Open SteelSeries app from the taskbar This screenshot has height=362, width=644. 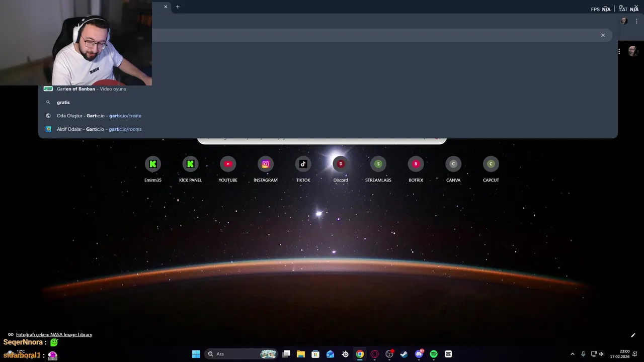point(345,354)
